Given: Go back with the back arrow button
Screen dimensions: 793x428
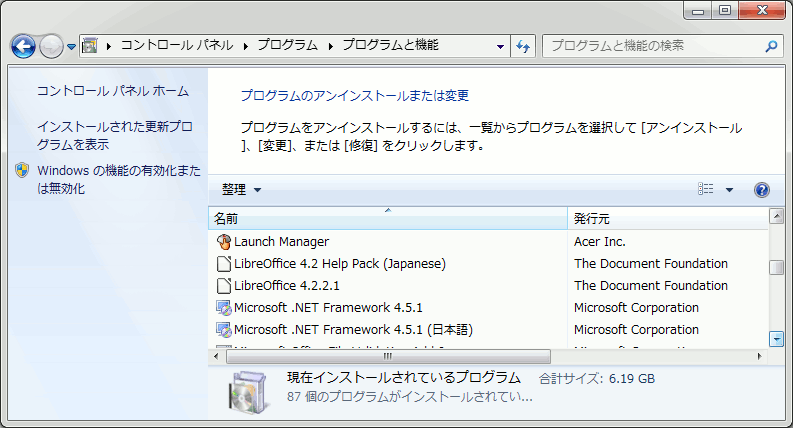Looking at the screenshot, I should 23,46.
